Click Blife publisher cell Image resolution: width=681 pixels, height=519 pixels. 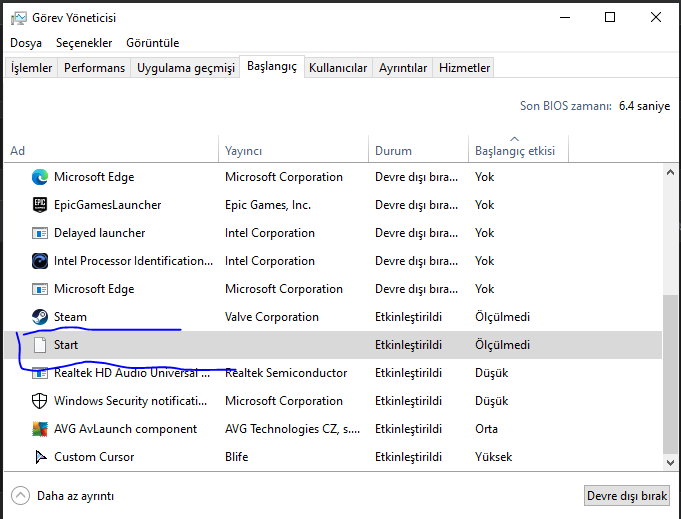pos(237,457)
